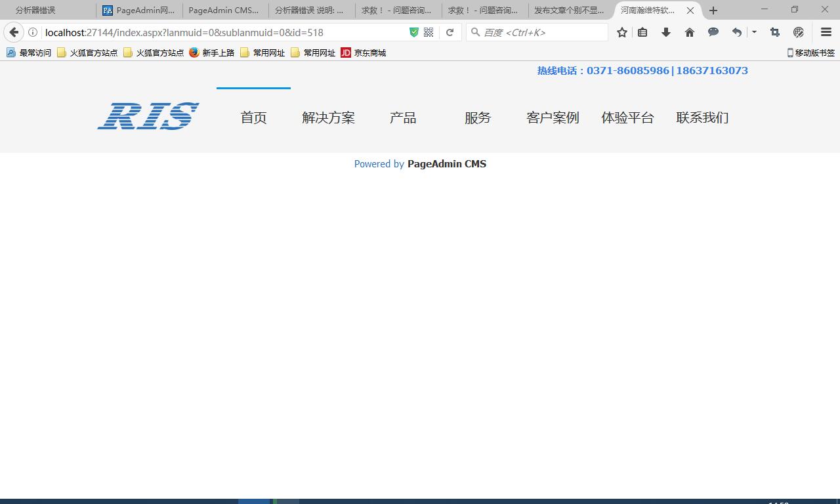Open the downloads arrow icon
The width and height of the screenshot is (840, 504).
(x=666, y=32)
